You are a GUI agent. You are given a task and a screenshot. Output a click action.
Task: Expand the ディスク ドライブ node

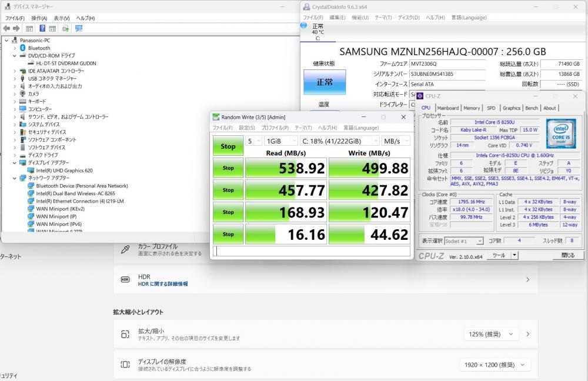coord(15,155)
